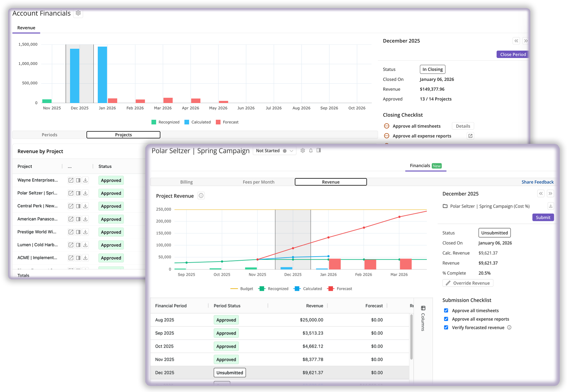Click the notifications bell in Polar Seltzer header

[x=311, y=151]
